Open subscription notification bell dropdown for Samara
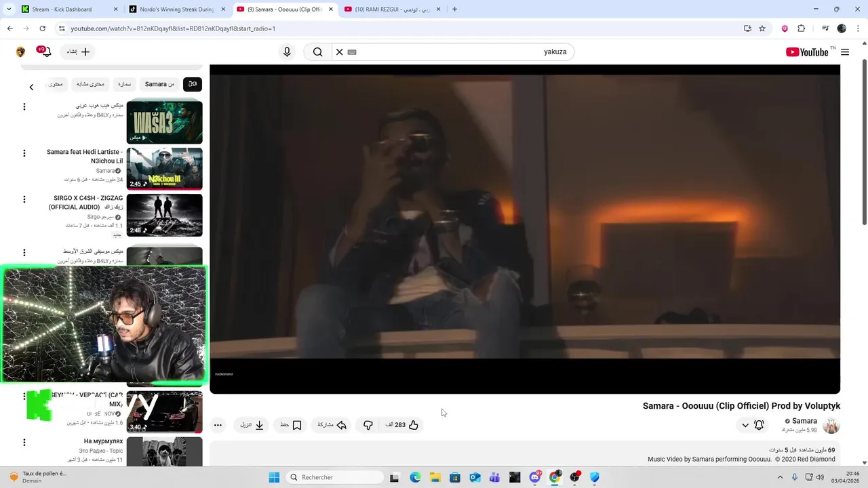 click(x=753, y=425)
